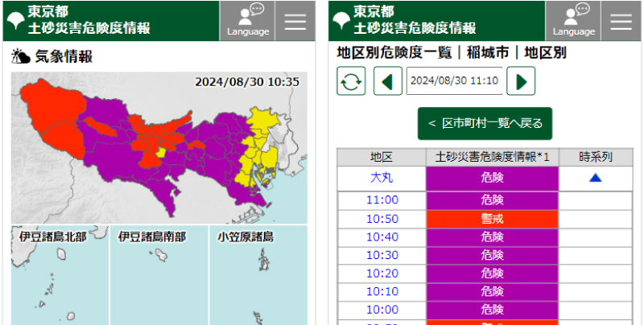Return via 区市町村一覧へ戻る button

[485, 124]
